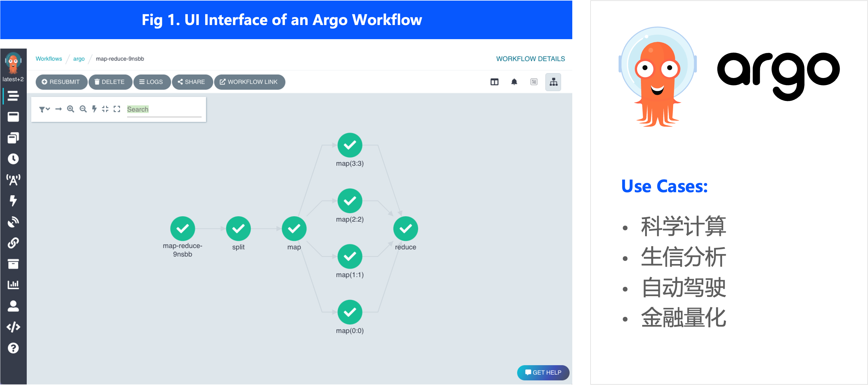868x385 pixels.
Task: Click the reports bar chart sidebar icon
Action: pos(13,285)
